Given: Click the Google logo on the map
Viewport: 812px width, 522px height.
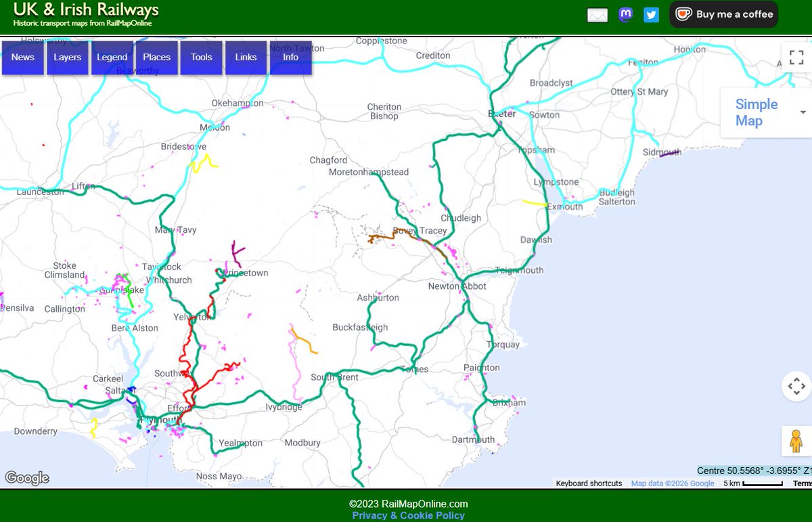Looking at the screenshot, I should pos(27,478).
